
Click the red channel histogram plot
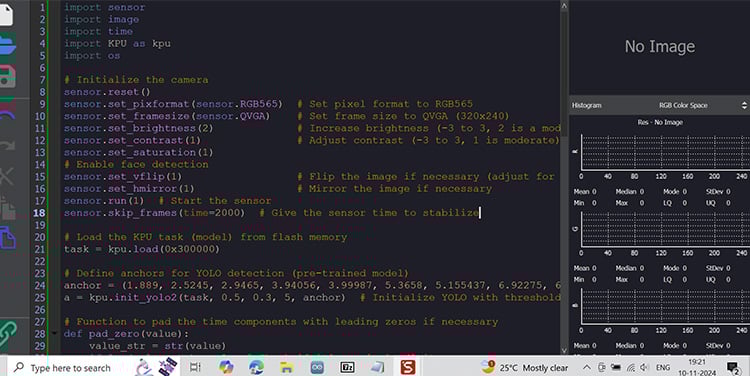coord(664,153)
